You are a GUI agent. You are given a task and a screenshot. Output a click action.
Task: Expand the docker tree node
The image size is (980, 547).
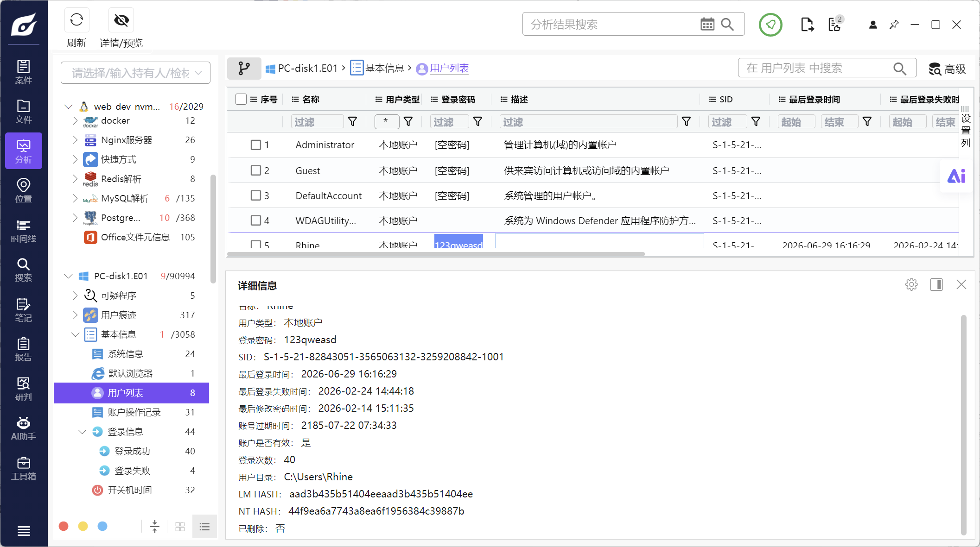75,120
